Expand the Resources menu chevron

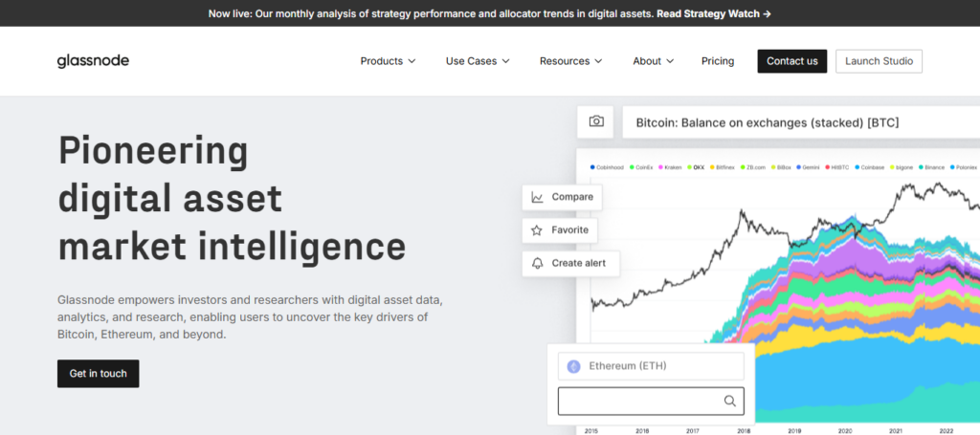pos(598,61)
